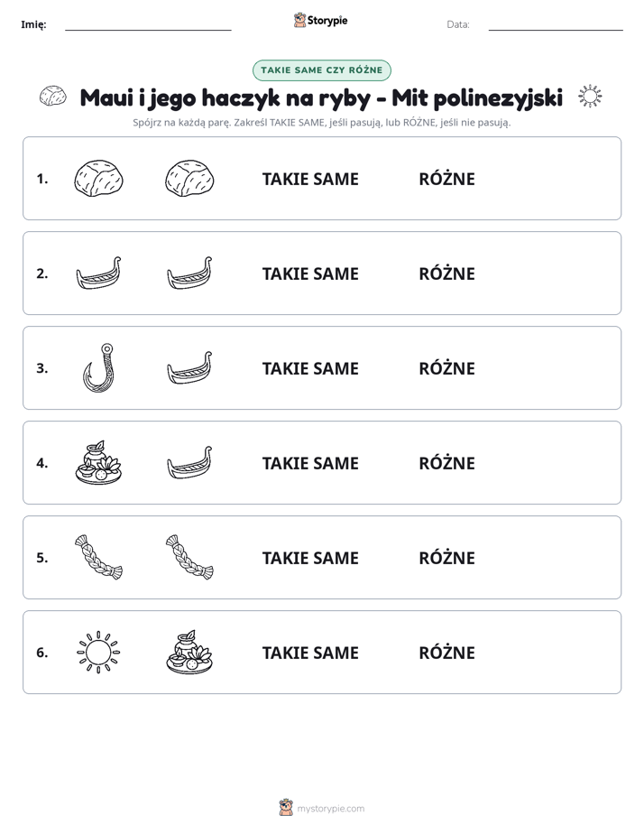Click the Imię name line field
644x834 pixels.
148,24
